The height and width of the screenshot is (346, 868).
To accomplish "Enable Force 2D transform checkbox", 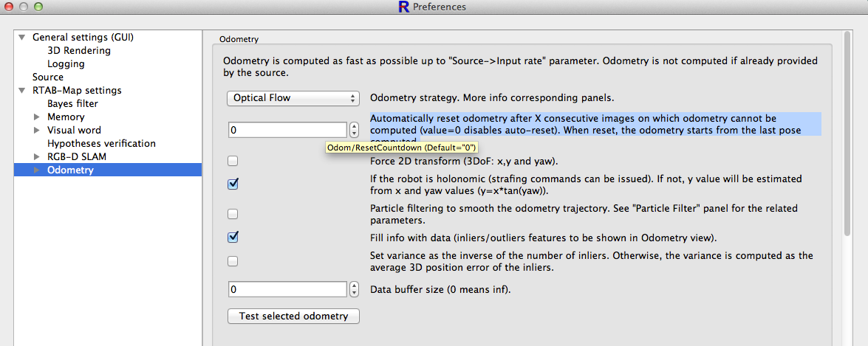I will pos(233,161).
